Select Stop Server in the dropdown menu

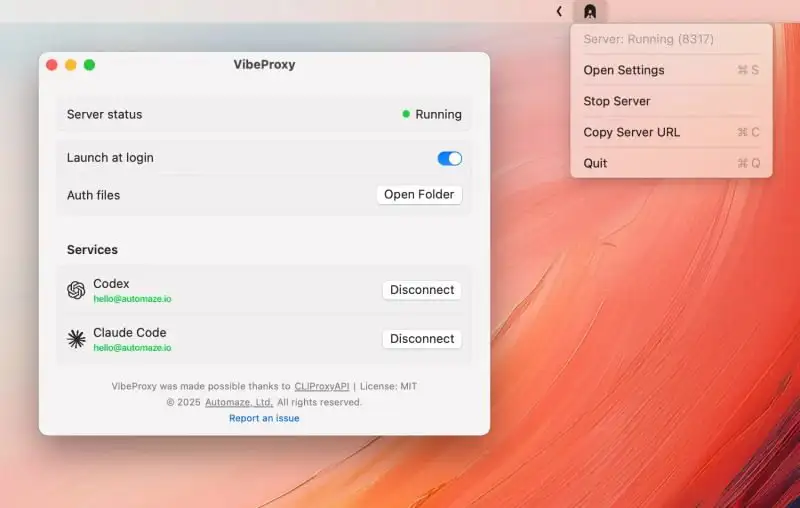click(617, 101)
